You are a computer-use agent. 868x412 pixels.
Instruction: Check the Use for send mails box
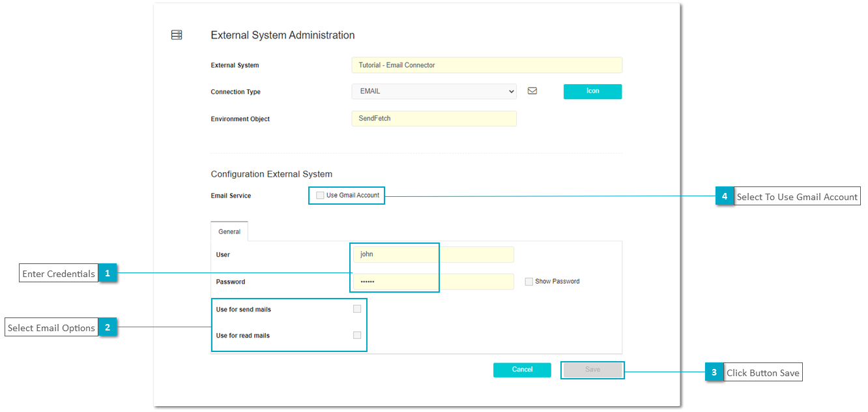coord(357,309)
